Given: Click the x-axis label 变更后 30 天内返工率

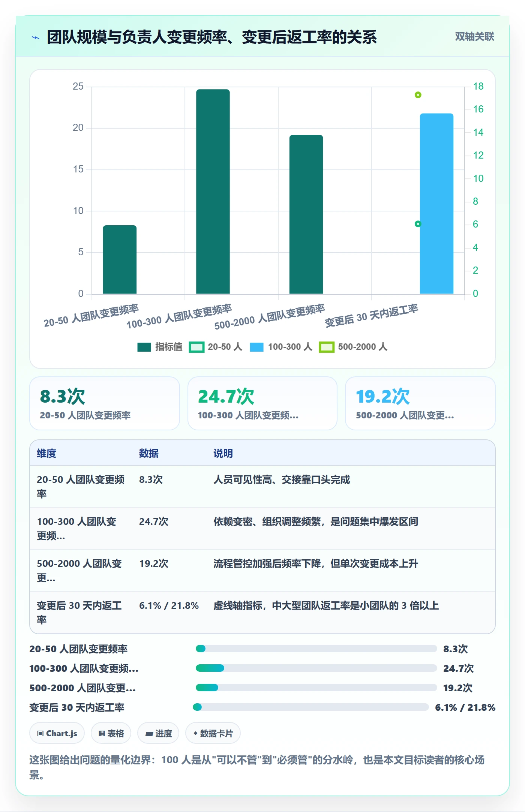Looking at the screenshot, I should pos(371,316).
